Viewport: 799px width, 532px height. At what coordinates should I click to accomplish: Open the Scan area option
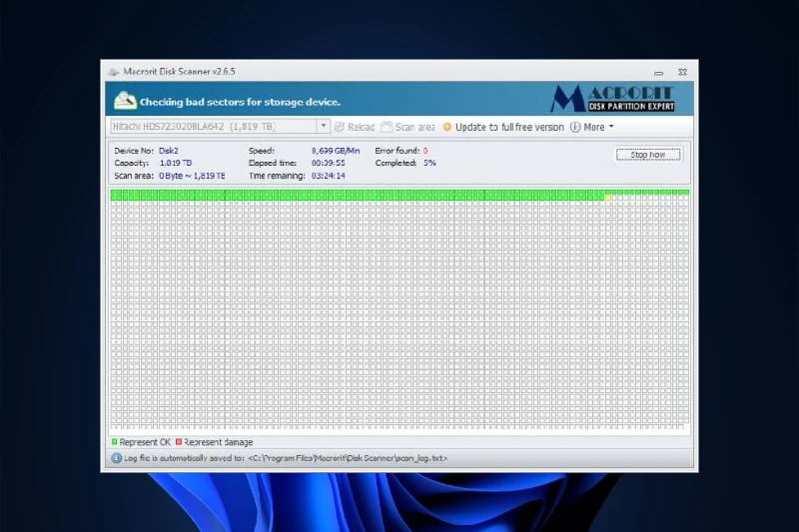(x=408, y=127)
